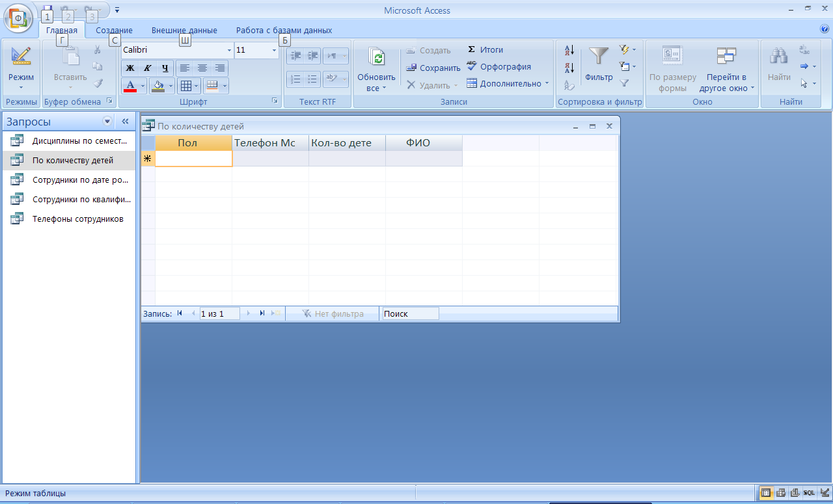Apply a numbered list
The image size is (833, 504).
[x=295, y=79]
